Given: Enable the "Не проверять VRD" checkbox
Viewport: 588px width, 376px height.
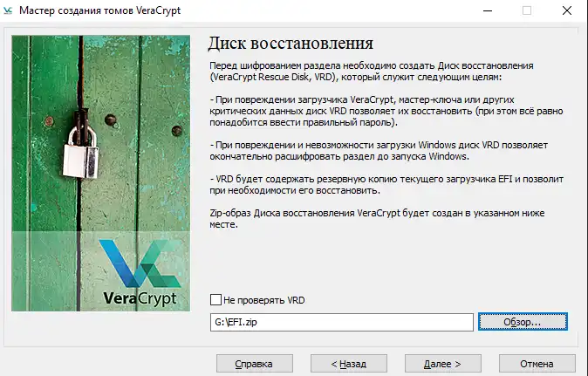Looking at the screenshot, I should [215, 300].
